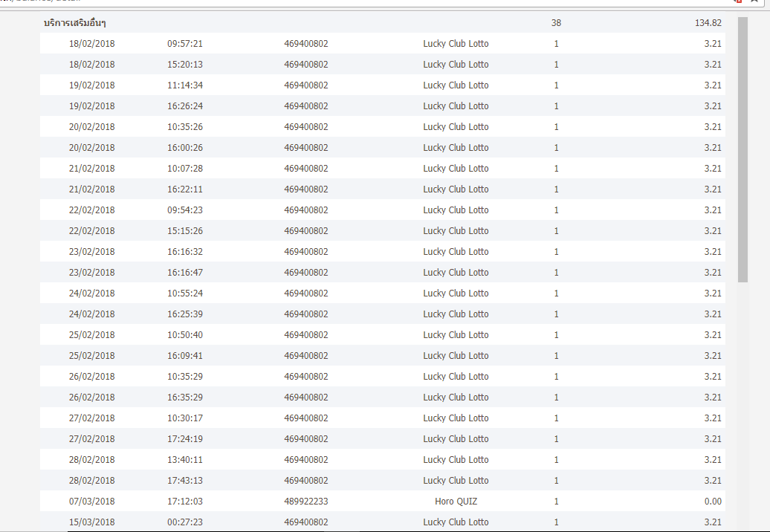The image size is (770, 532).
Task: Click date 23/02/2018 in the 16:16:47 row
Action: click(x=92, y=273)
